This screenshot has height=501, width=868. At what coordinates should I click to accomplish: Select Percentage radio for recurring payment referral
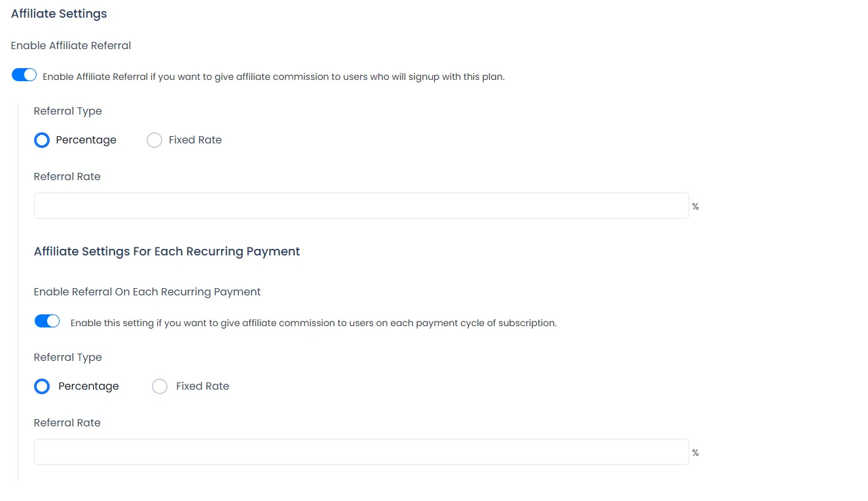coord(42,386)
